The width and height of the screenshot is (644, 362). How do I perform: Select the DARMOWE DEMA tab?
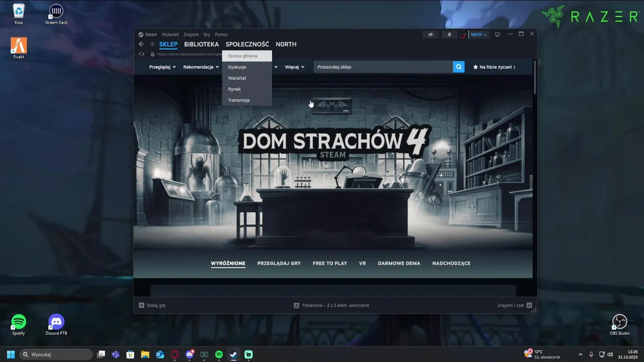click(399, 263)
